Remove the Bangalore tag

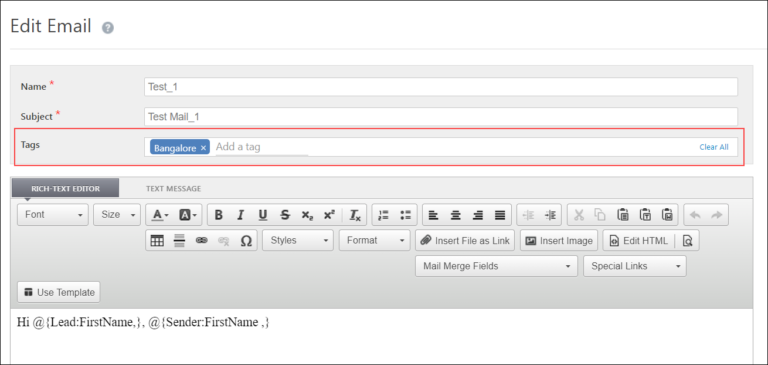(203, 148)
